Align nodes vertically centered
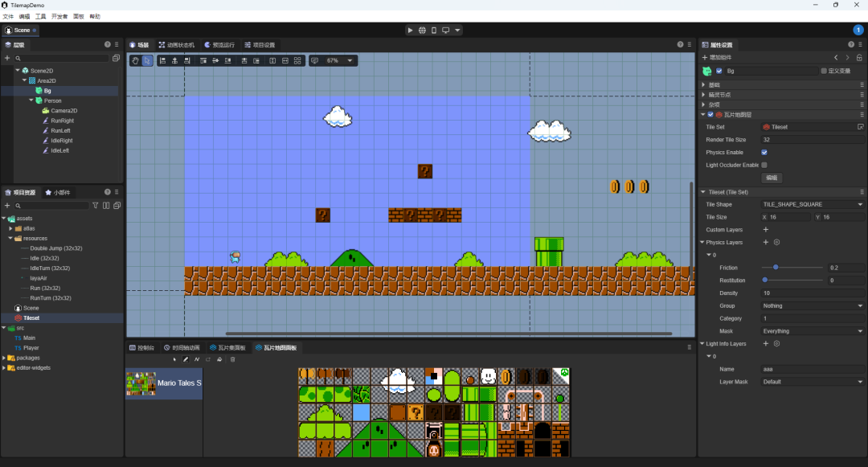 click(215, 61)
